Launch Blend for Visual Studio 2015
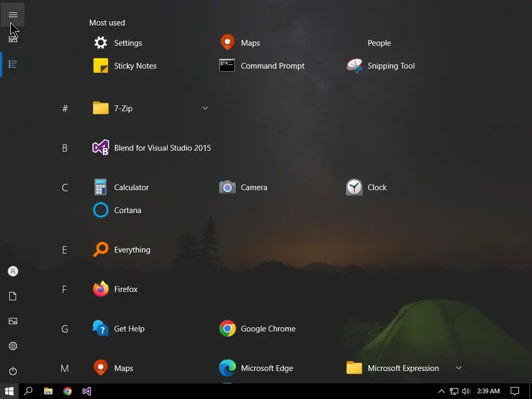The image size is (532, 399). coord(152,148)
